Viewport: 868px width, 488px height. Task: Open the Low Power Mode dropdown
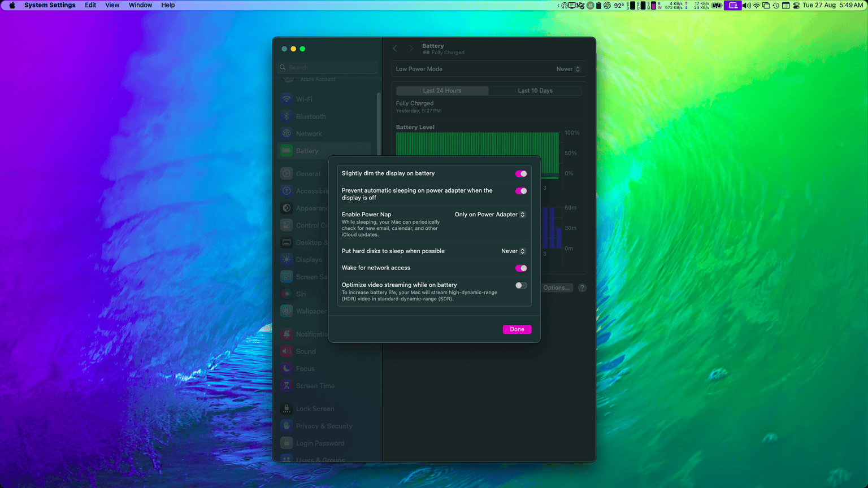[568, 68]
